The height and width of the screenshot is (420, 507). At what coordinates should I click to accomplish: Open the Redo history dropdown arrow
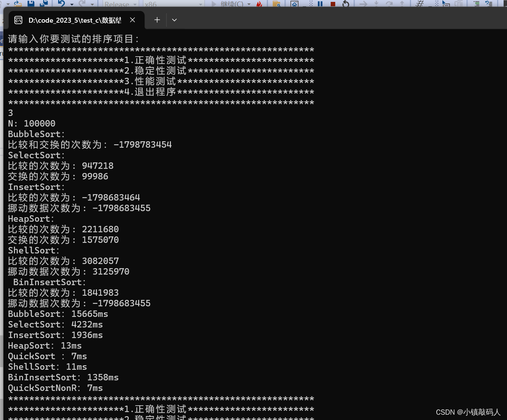coord(92,4)
